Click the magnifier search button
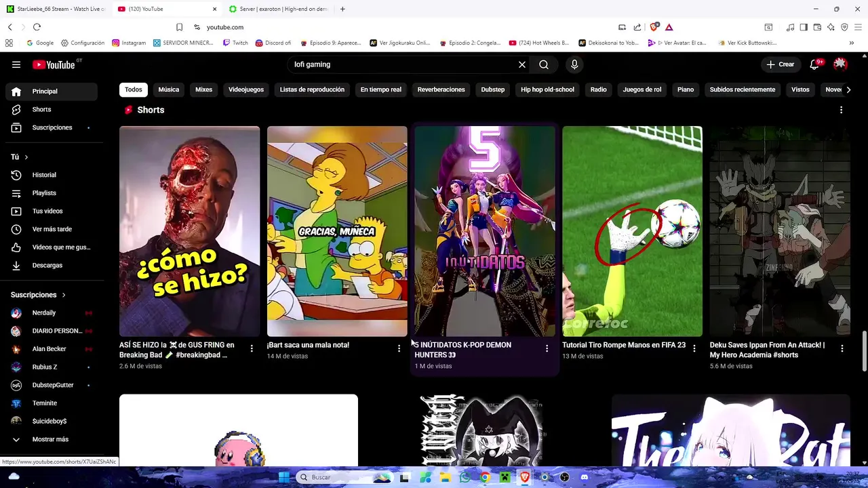This screenshot has width=868, height=488. pyautogui.click(x=544, y=64)
